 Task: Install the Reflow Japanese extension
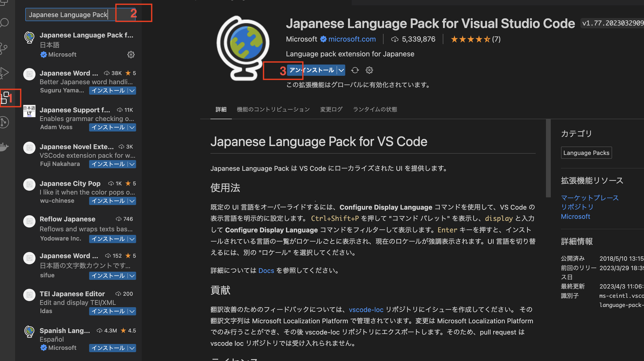(108, 239)
